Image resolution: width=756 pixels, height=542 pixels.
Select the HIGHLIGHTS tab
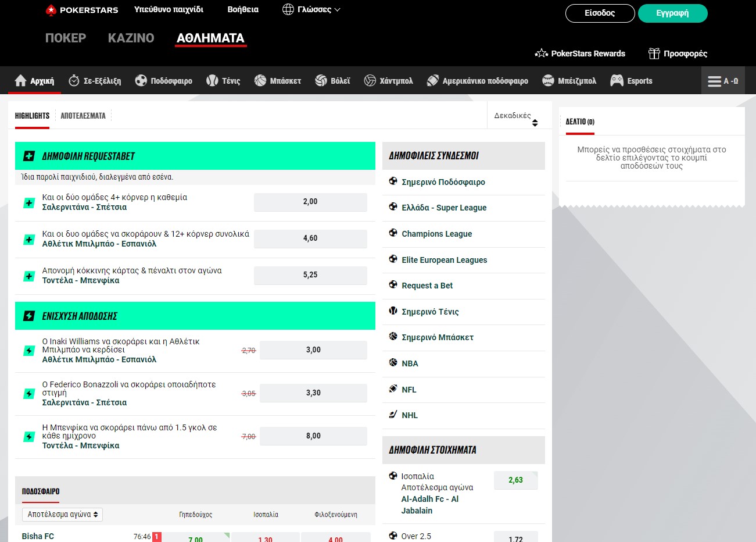[x=32, y=116]
